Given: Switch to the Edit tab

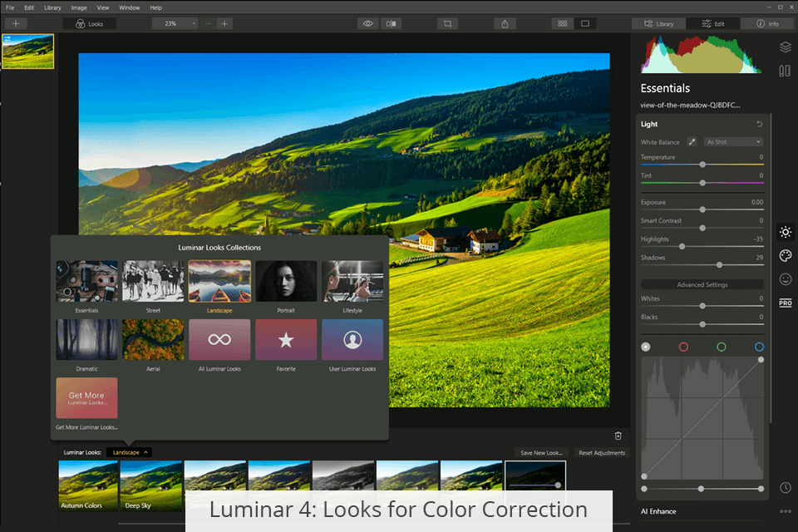Looking at the screenshot, I should [x=713, y=23].
